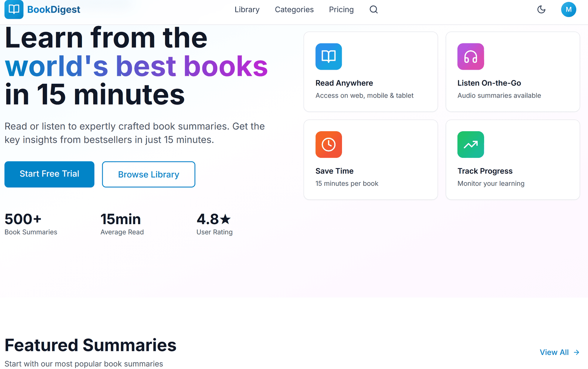Image resolution: width=588 pixels, height=369 pixels.
Task: Open the M profile avatar
Action: 569,10
